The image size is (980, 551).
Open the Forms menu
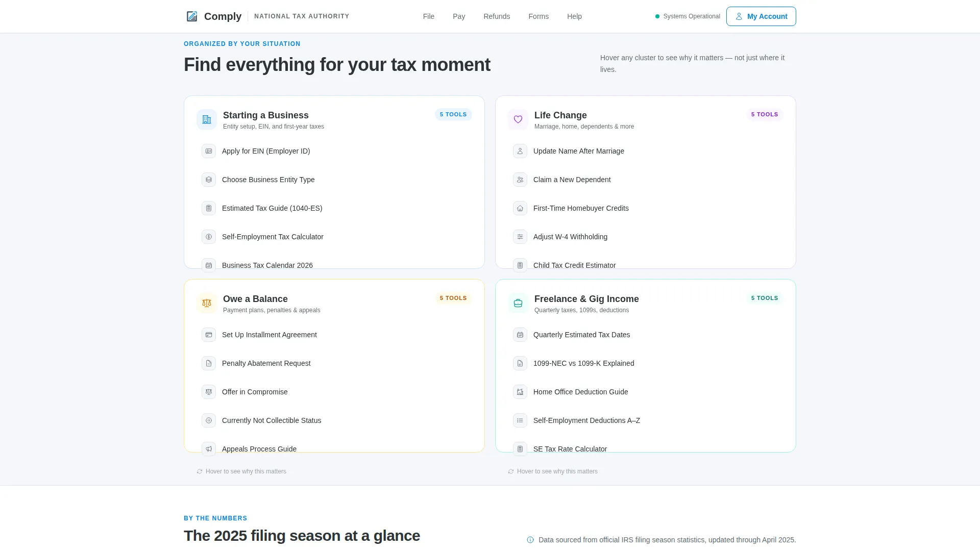click(x=538, y=16)
